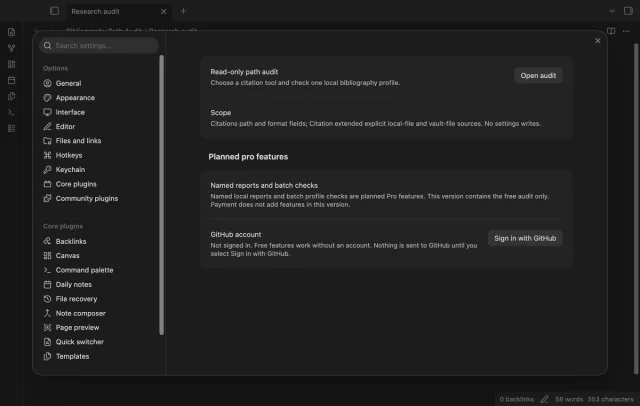640x406 pixels.
Task: Focus the Search settings field
Action: pyautogui.click(x=99, y=45)
